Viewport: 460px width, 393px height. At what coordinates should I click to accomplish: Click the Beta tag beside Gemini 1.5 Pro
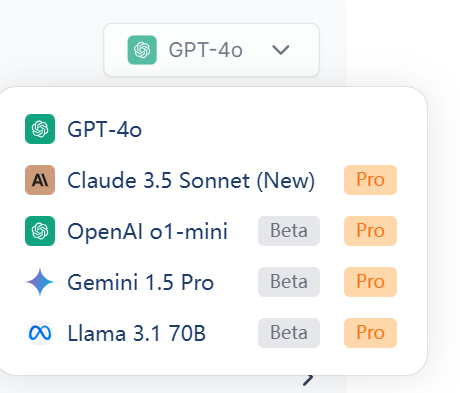point(289,282)
